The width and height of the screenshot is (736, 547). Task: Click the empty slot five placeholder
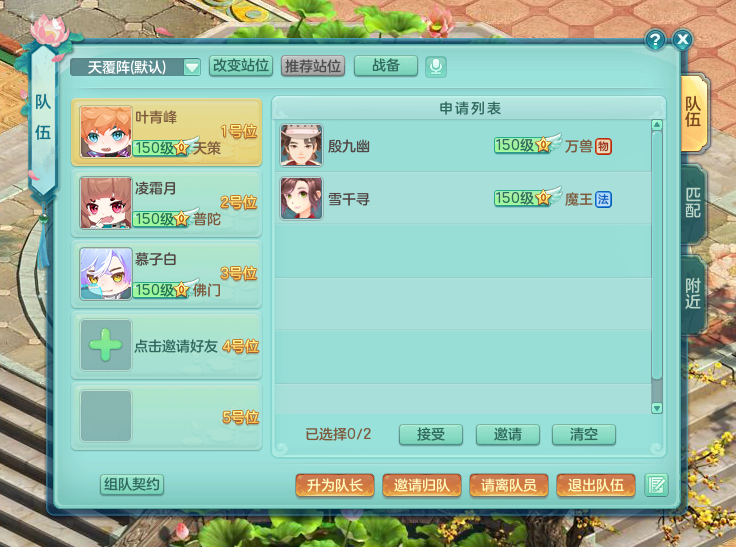[106, 416]
